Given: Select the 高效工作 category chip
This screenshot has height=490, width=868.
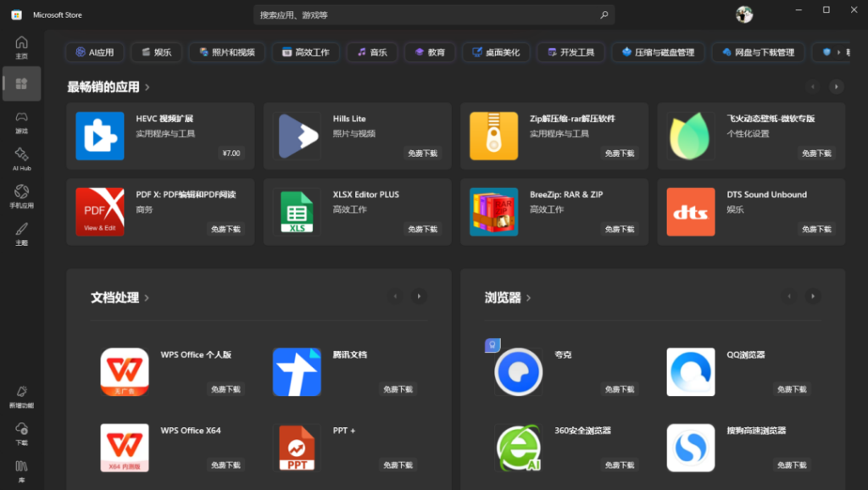Looking at the screenshot, I should tap(305, 52).
